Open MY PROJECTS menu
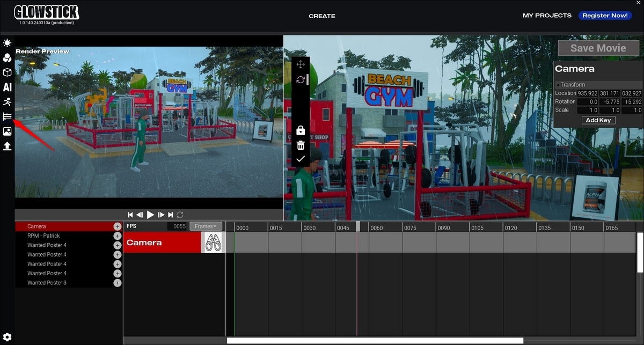This screenshot has width=644, height=345. pos(547,16)
